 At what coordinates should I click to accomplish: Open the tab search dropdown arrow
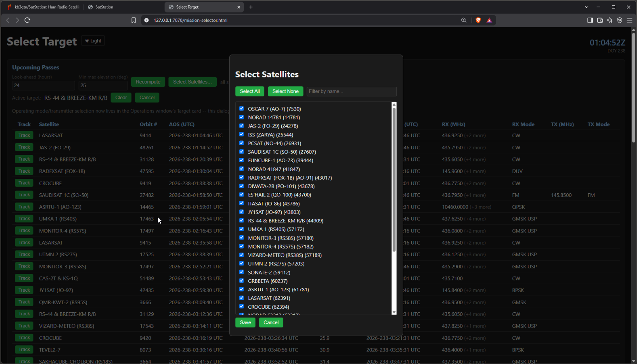pyautogui.click(x=586, y=7)
